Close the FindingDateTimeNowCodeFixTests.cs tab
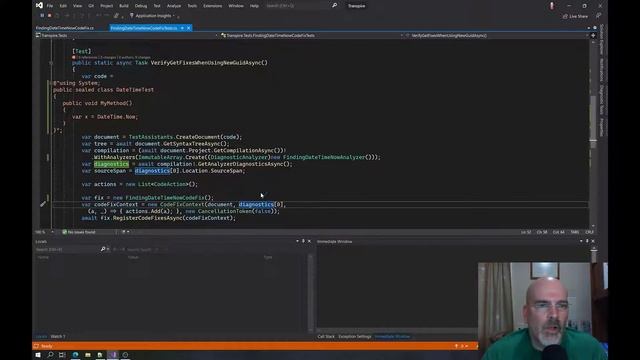The width and height of the screenshot is (640, 360). 189,28
